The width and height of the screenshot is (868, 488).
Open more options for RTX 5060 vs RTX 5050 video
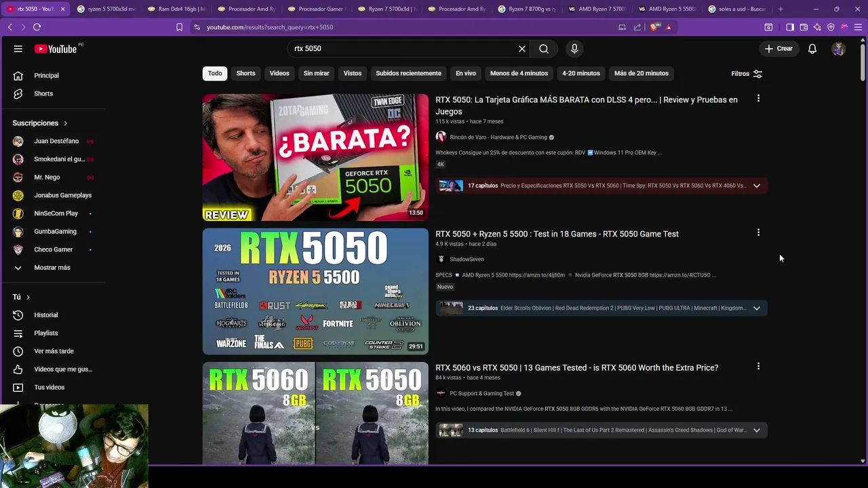tap(758, 367)
